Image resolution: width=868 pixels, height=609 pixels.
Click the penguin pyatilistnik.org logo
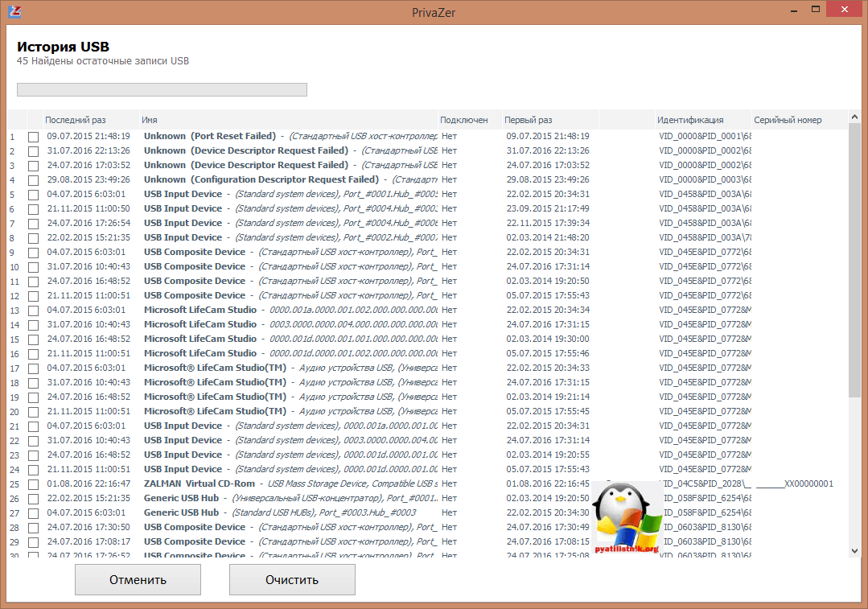coord(627,518)
